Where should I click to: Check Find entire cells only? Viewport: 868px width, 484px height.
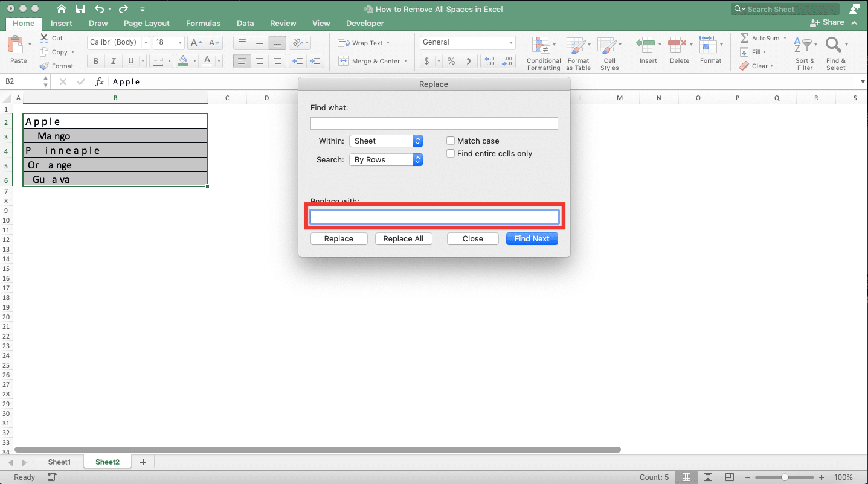pyautogui.click(x=451, y=153)
